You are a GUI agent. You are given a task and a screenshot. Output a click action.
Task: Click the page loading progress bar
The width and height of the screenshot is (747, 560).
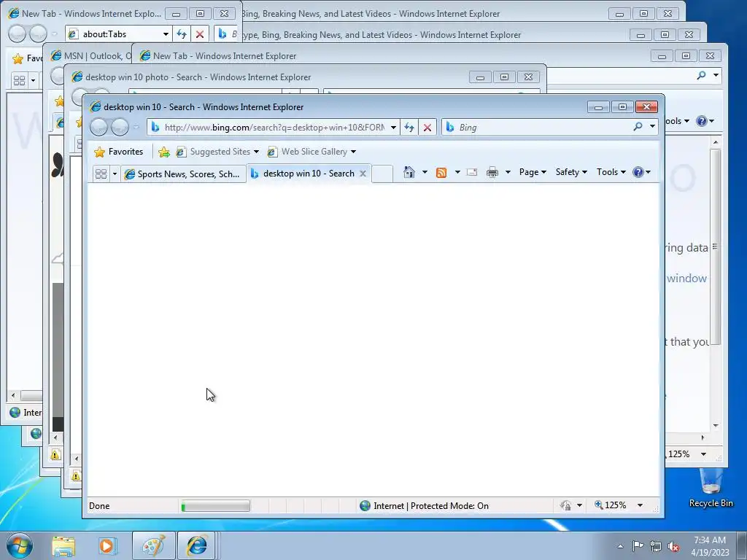tap(215, 506)
